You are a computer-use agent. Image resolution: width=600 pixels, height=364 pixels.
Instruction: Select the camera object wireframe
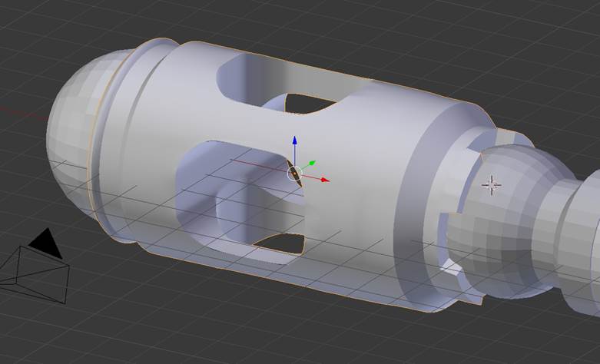coord(34,266)
